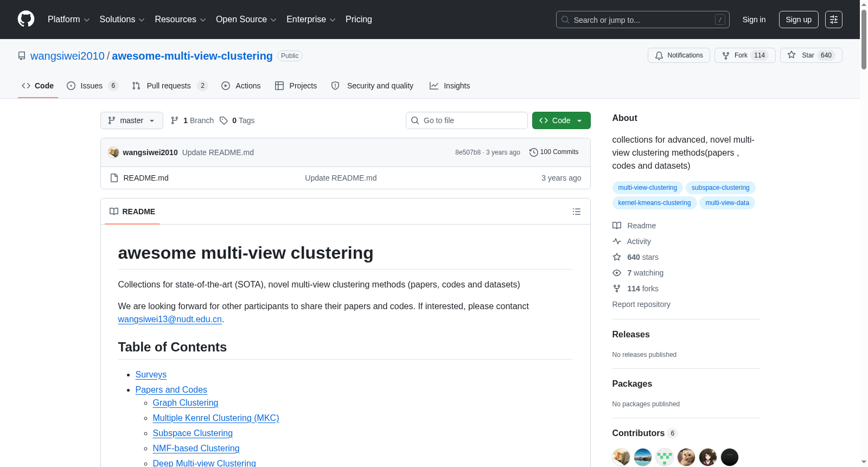The height and width of the screenshot is (467, 868).
Task: Expand the Enterprise menu
Action: [x=311, y=20]
